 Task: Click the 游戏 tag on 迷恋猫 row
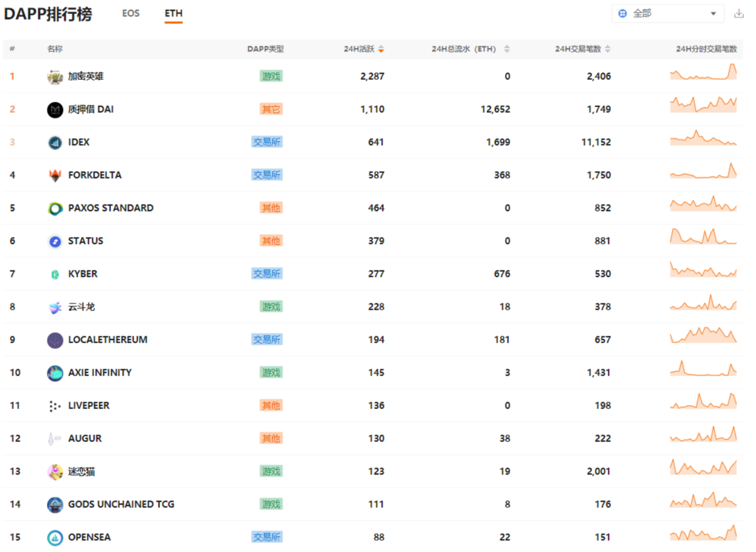271,472
